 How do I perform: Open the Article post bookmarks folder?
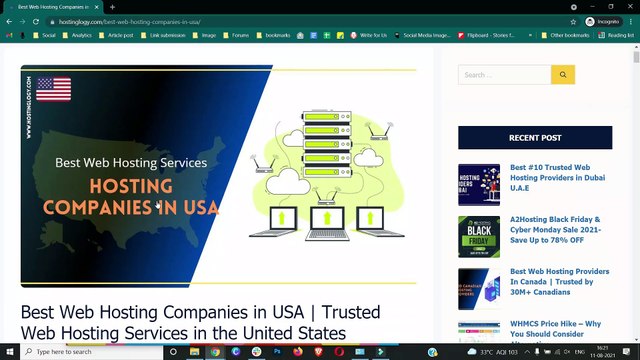pos(116,36)
